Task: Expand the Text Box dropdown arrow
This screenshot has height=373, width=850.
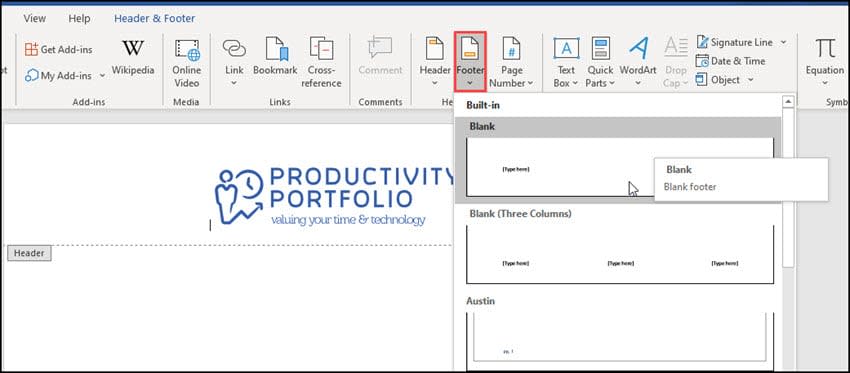Action: (575, 83)
